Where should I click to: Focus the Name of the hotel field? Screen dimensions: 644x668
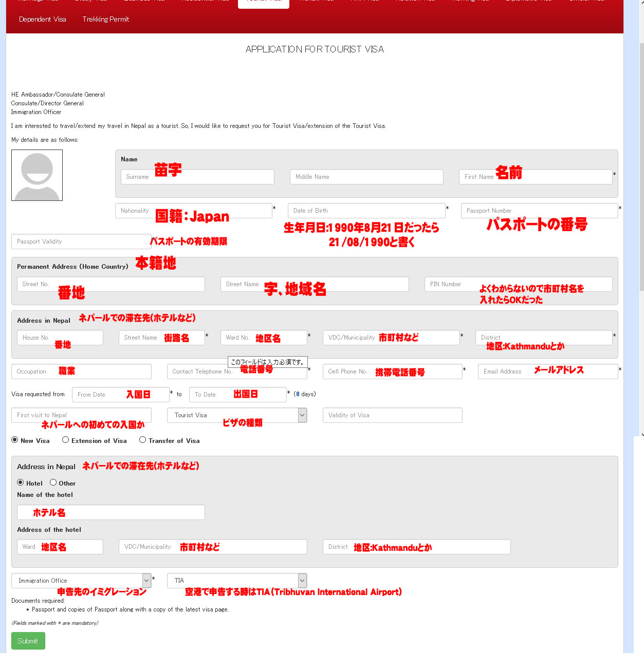tap(111, 512)
